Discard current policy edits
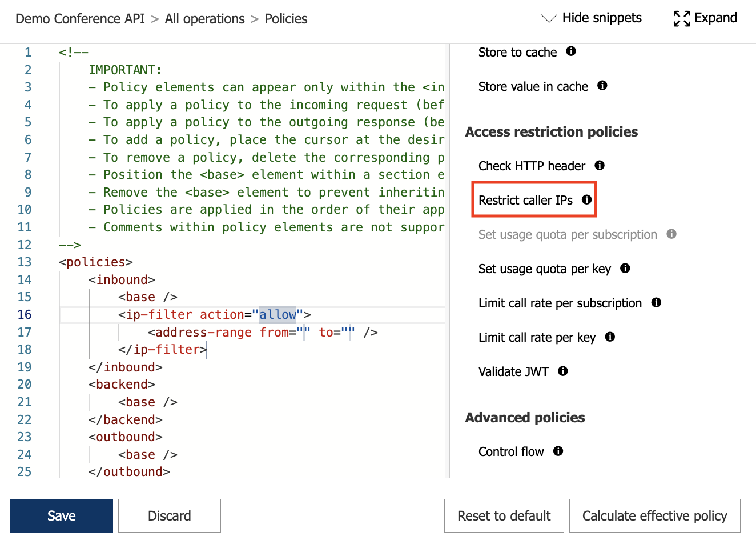This screenshot has width=756, height=536. 169,515
